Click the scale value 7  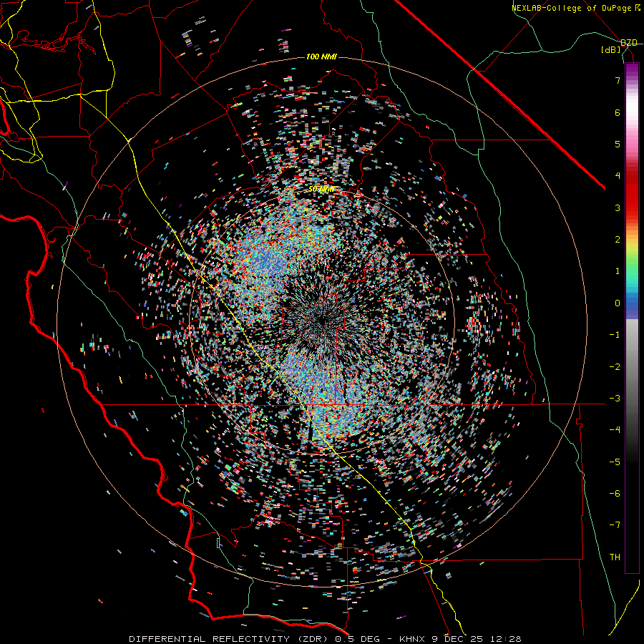coord(618,80)
